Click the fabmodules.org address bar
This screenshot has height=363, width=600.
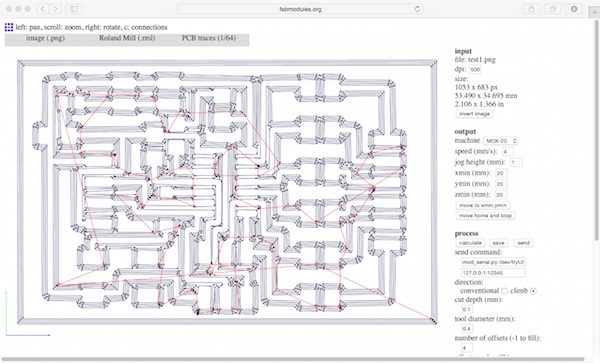point(300,9)
